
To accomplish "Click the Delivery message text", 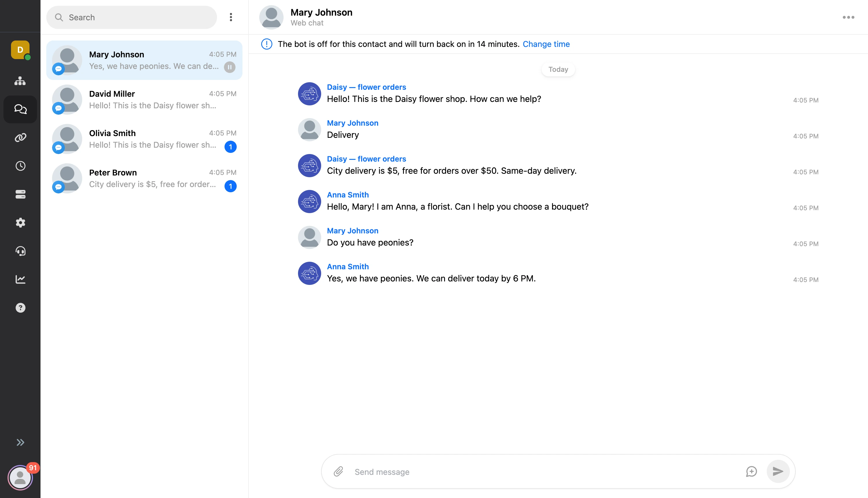I will (x=343, y=135).
